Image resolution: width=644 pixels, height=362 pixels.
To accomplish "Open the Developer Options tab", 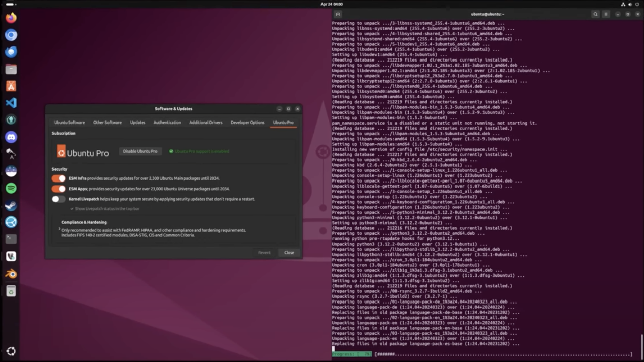I will pos(248,123).
